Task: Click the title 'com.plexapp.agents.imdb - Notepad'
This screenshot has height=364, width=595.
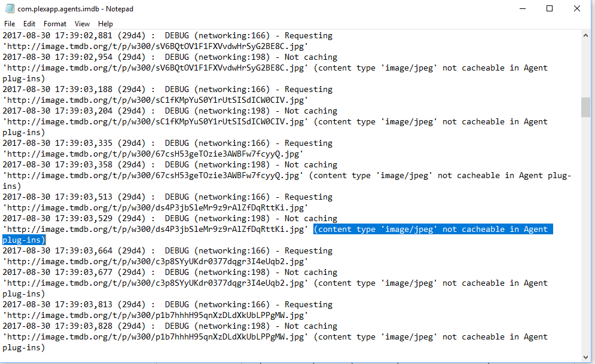Action: click(x=75, y=9)
